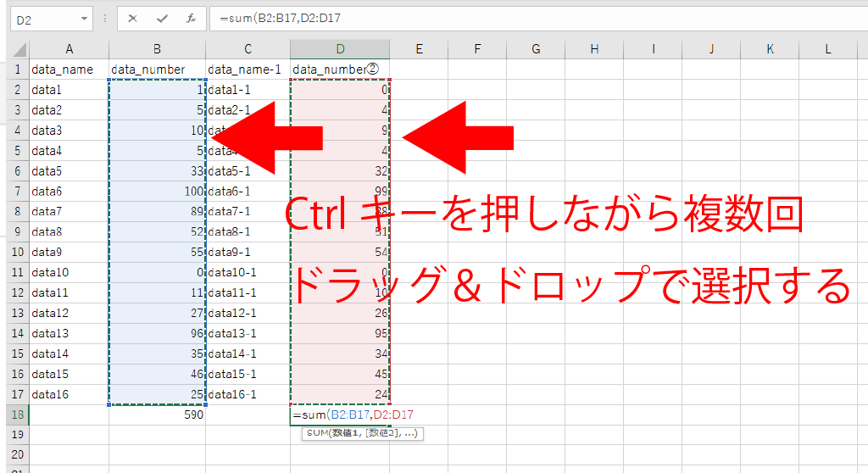Viewport: 868px width, 473px height.
Task: Select column D header
Action: pos(340,49)
